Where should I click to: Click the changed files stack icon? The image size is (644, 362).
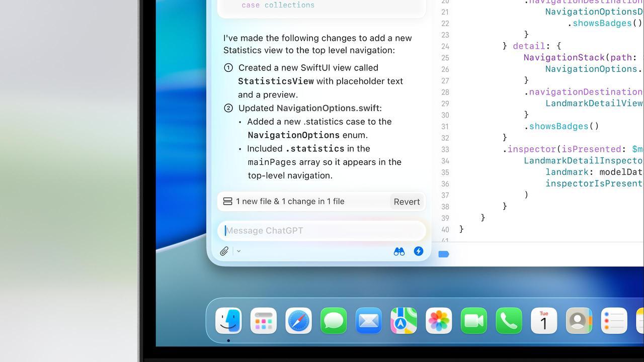[227, 201]
